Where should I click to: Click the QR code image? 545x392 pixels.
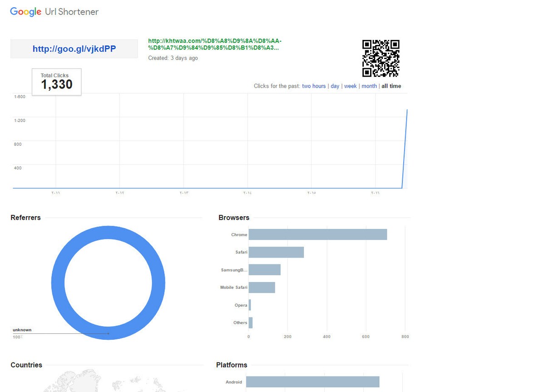(381, 58)
